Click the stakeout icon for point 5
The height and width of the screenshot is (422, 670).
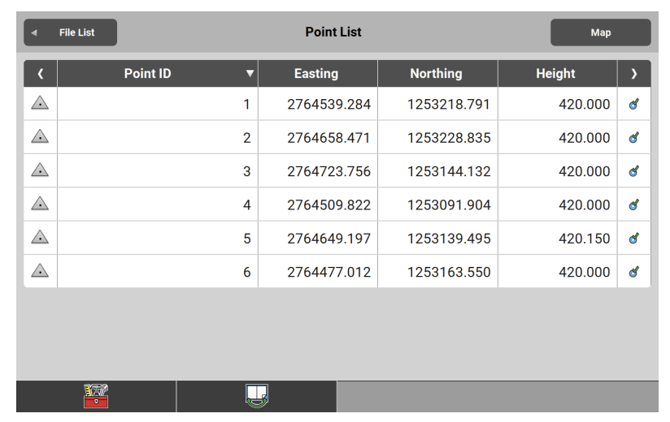coord(634,238)
